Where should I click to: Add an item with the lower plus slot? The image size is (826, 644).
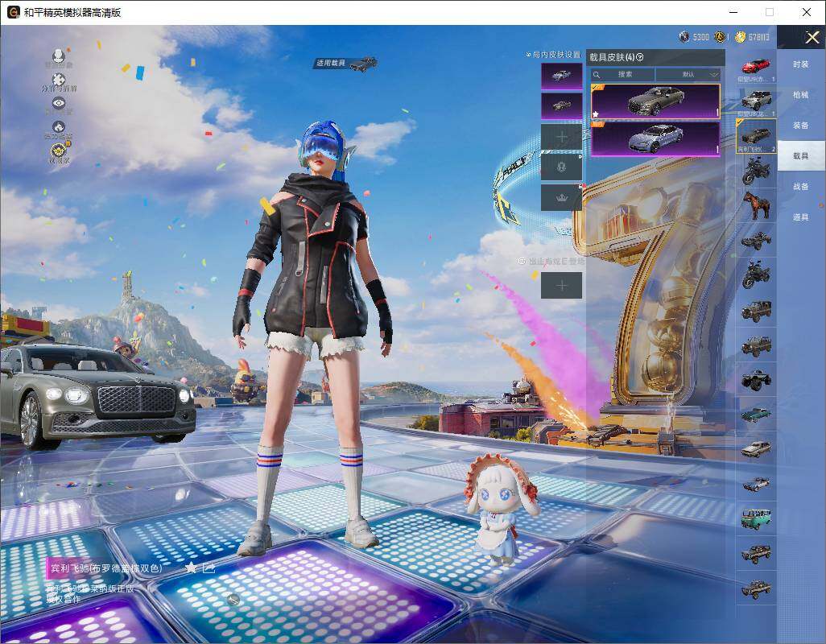coord(562,286)
